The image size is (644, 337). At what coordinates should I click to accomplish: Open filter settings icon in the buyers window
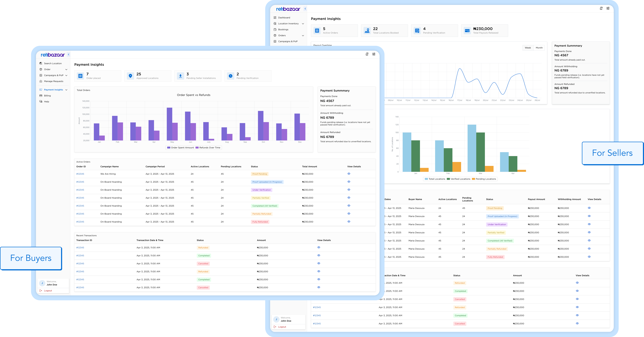coord(374,54)
